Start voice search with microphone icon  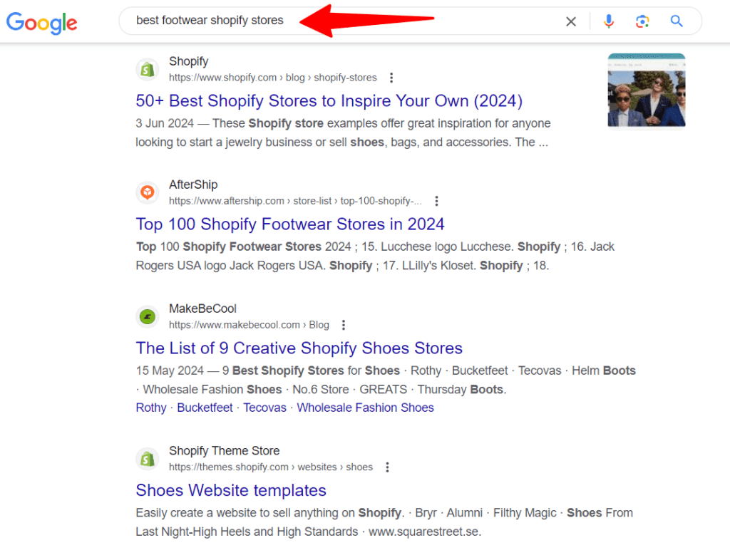609,21
